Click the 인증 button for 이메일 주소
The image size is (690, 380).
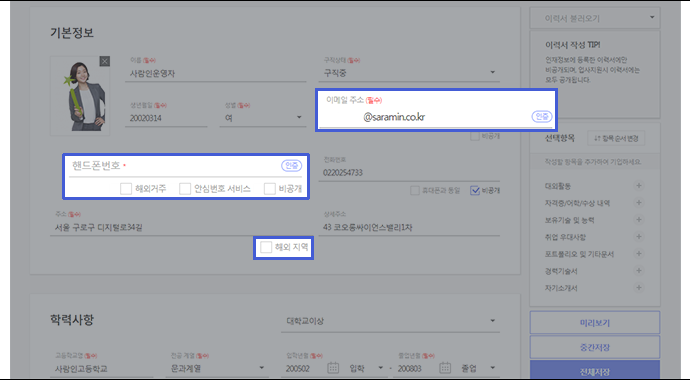542,117
